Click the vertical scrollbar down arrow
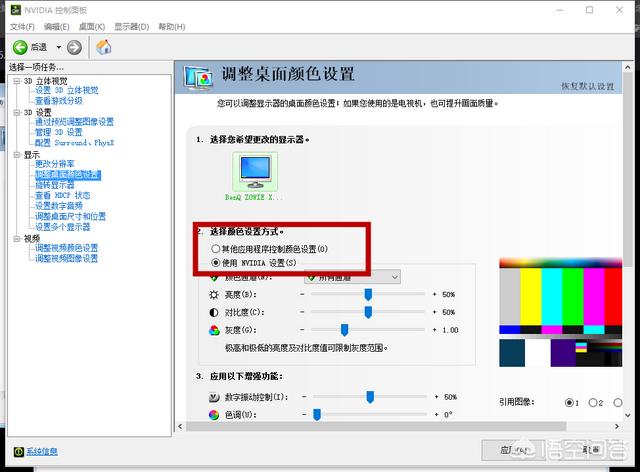 [x=628, y=415]
